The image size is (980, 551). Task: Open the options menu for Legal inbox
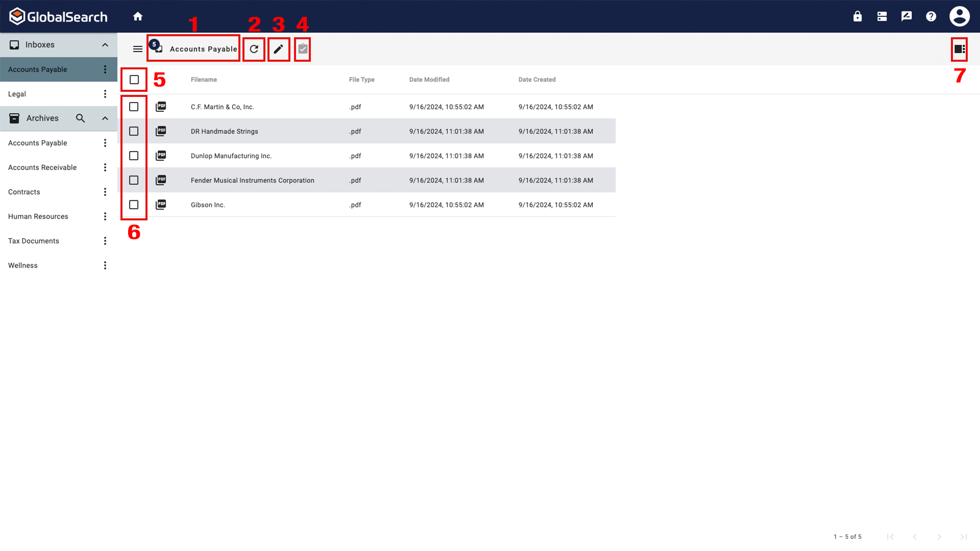tap(105, 94)
